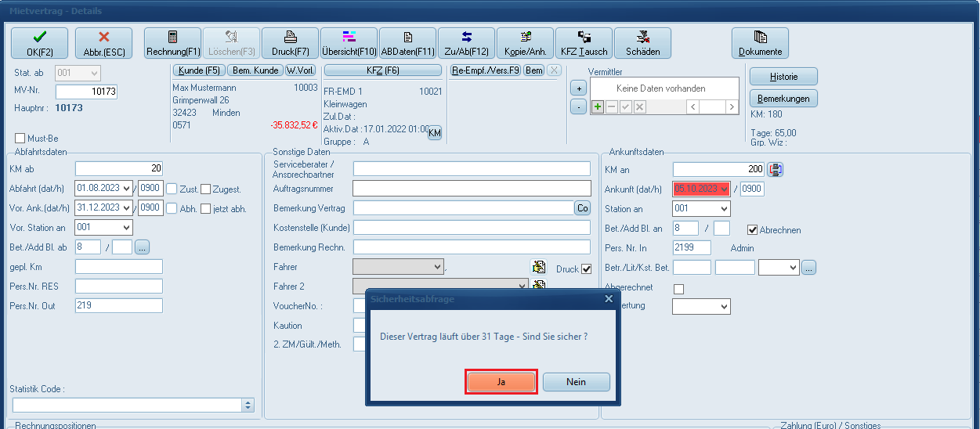The height and width of the screenshot is (429, 980).
Task: Click the Auftragsnummer input field
Action: (x=472, y=189)
